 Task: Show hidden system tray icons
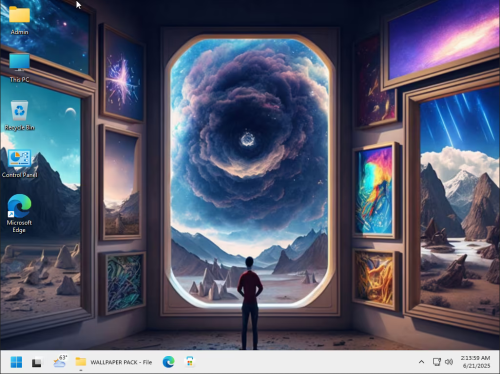coord(421,362)
